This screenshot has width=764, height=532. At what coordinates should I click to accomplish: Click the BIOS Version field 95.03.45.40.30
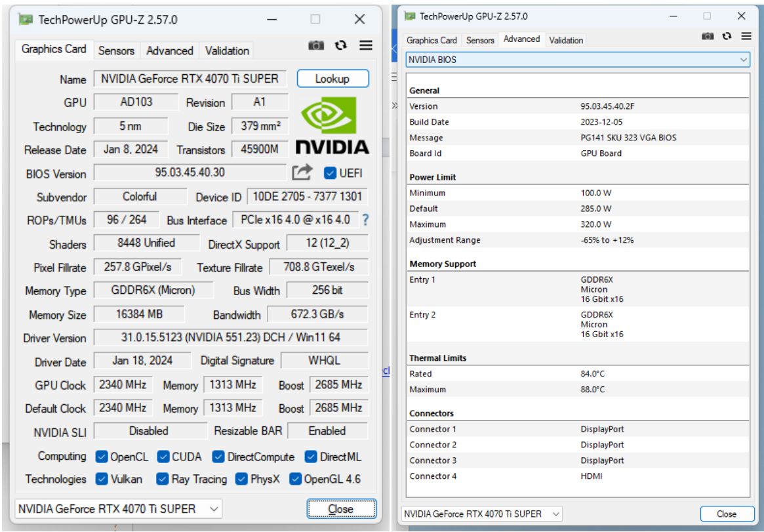(190, 172)
